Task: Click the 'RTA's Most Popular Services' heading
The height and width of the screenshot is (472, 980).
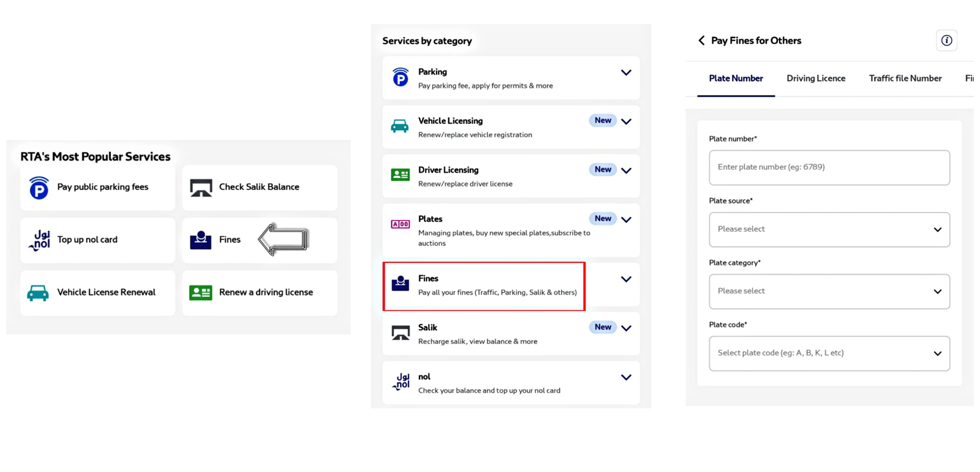Action: coord(95,156)
